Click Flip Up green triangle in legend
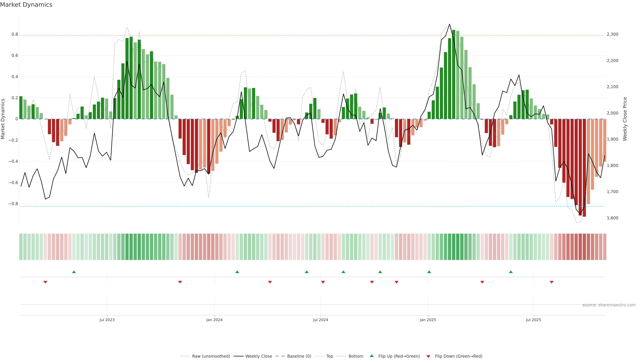Screen dimensions: 644x362 point(372,356)
